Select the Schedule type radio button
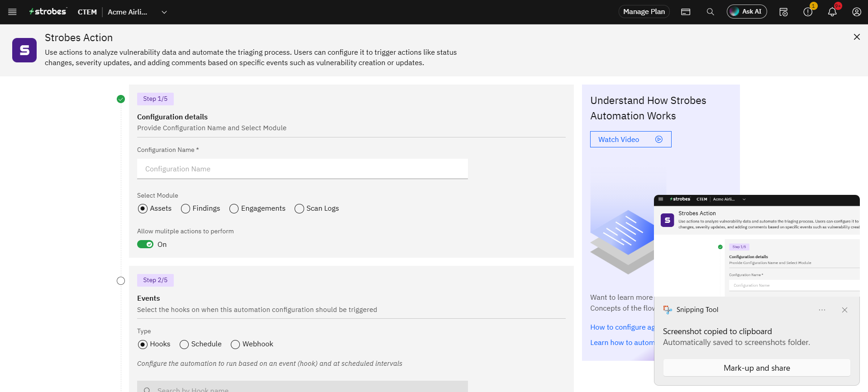The width and height of the screenshot is (868, 392). pos(184,345)
